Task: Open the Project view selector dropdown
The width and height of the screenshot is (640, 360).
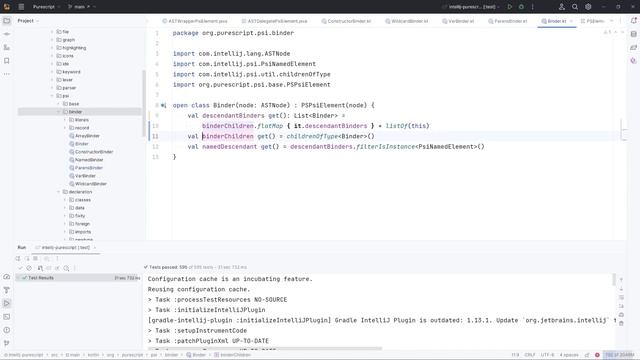Action: [x=28, y=21]
